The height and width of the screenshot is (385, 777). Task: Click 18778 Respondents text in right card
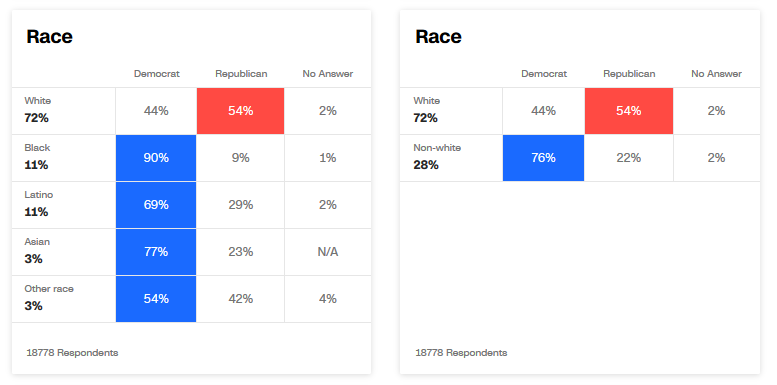click(x=461, y=353)
